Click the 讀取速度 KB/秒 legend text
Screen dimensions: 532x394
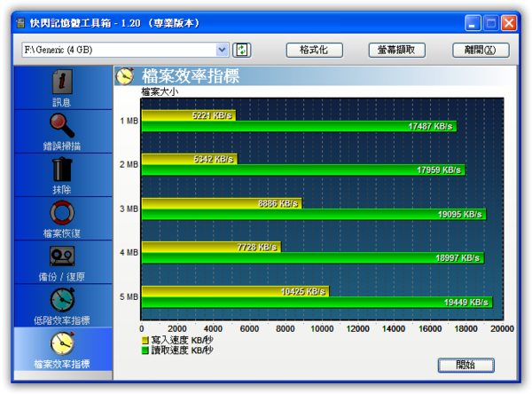[182, 351]
